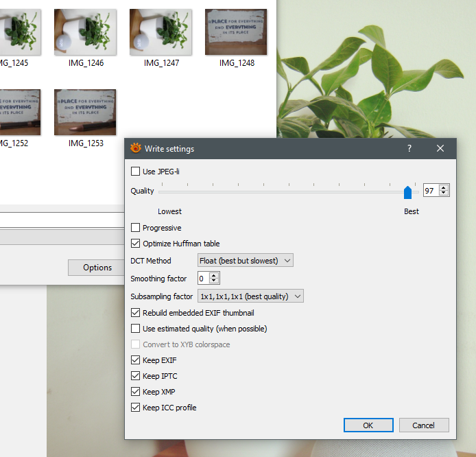Click the Write settings help question mark
The image size is (476, 457).
click(409, 148)
